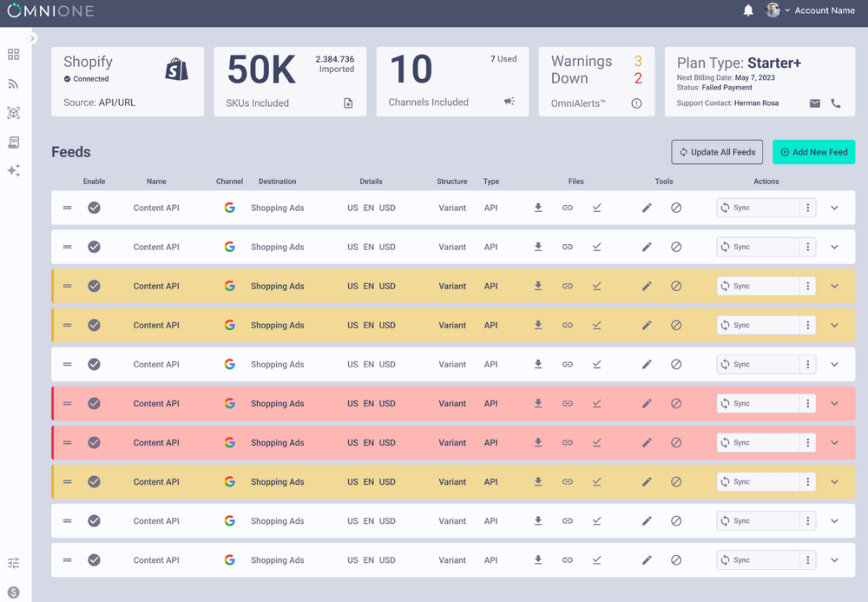
Task: Click the email icon next to Herman Rosa
Action: [x=814, y=103]
